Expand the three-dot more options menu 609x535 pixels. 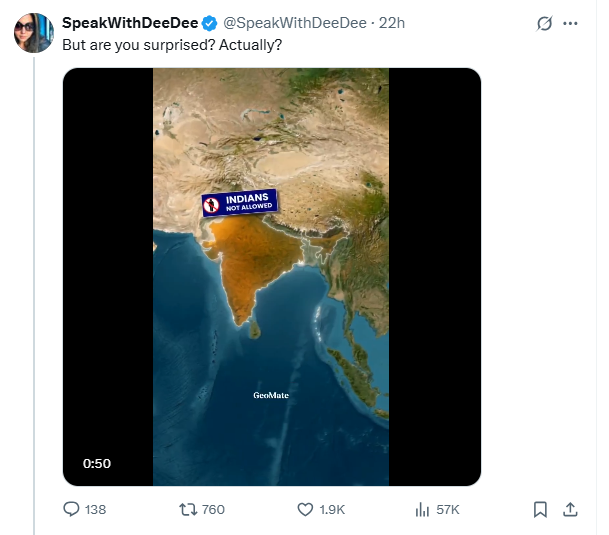point(571,23)
